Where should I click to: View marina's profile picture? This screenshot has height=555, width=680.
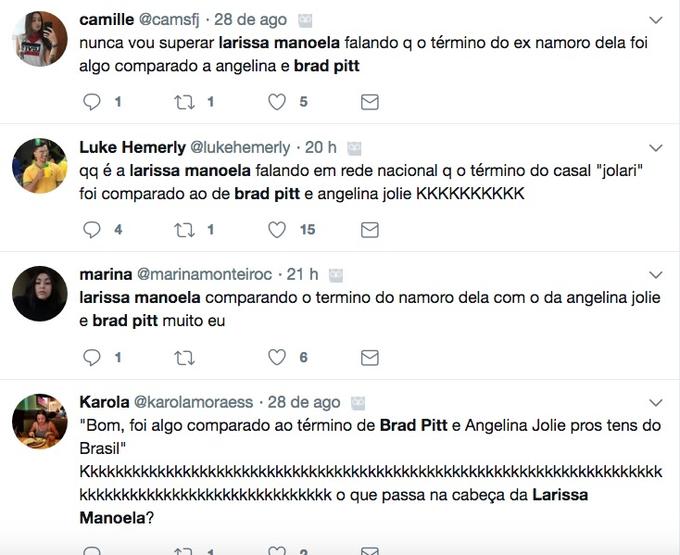pyautogui.click(x=40, y=294)
